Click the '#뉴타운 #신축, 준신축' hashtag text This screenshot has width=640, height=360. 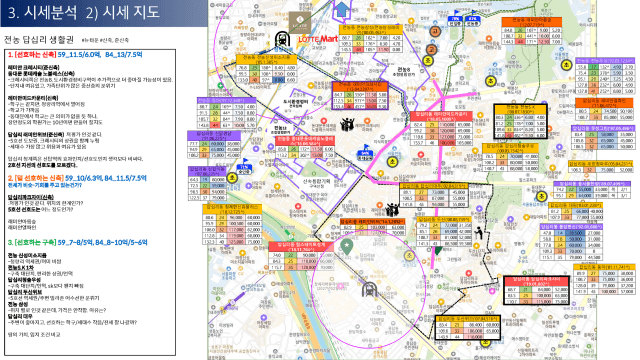coord(105,40)
